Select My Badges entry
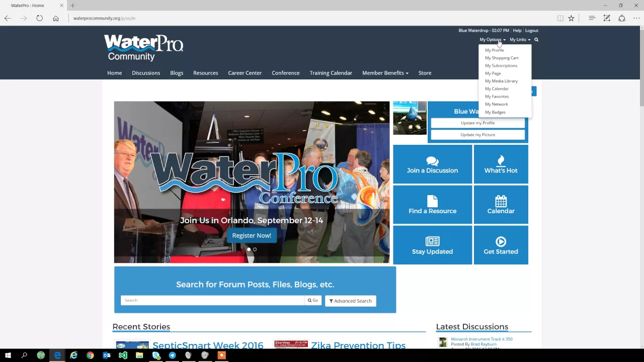 click(495, 112)
